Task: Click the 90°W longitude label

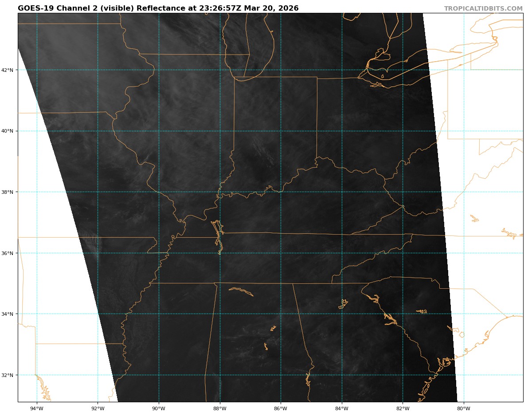Action: pos(159,408)
